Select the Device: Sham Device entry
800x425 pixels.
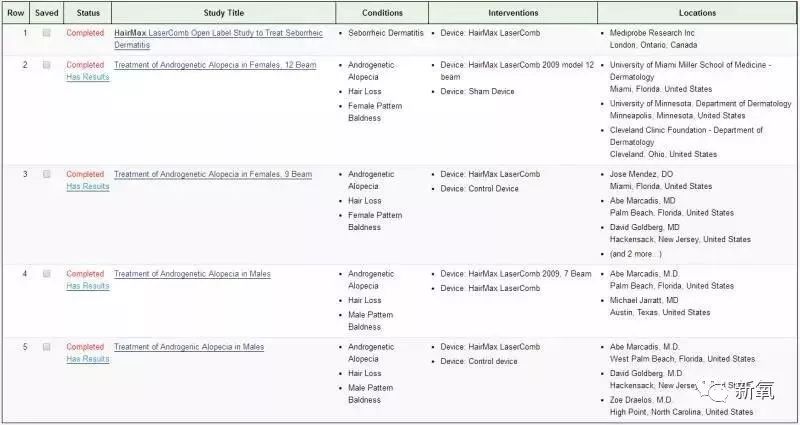[477, 91]
